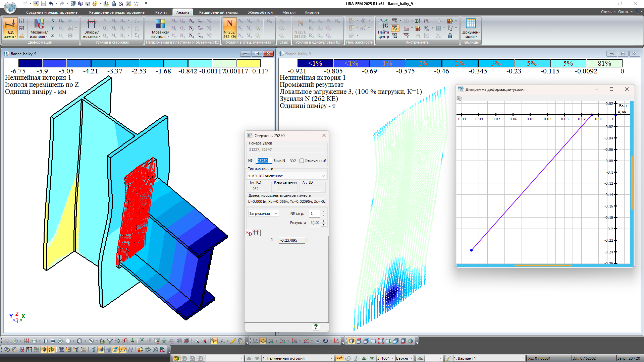
Task: Click the НДС схемы deformation button
Action: point(10,28)
